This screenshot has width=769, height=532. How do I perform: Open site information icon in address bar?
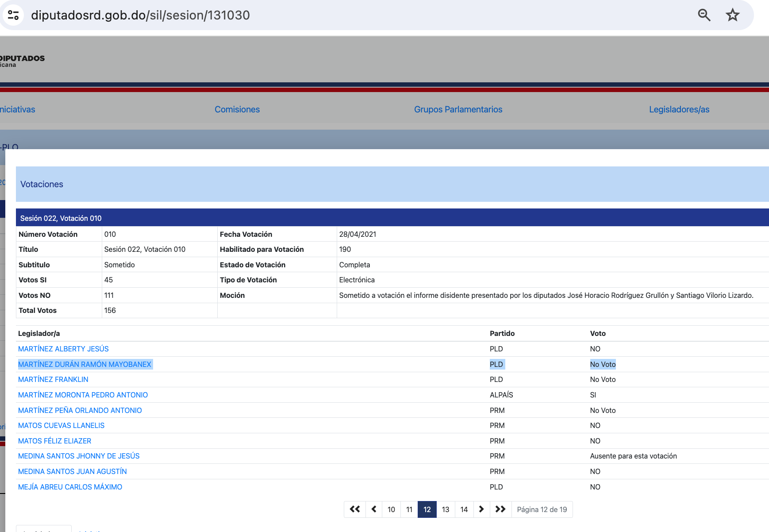click(13, 15)
